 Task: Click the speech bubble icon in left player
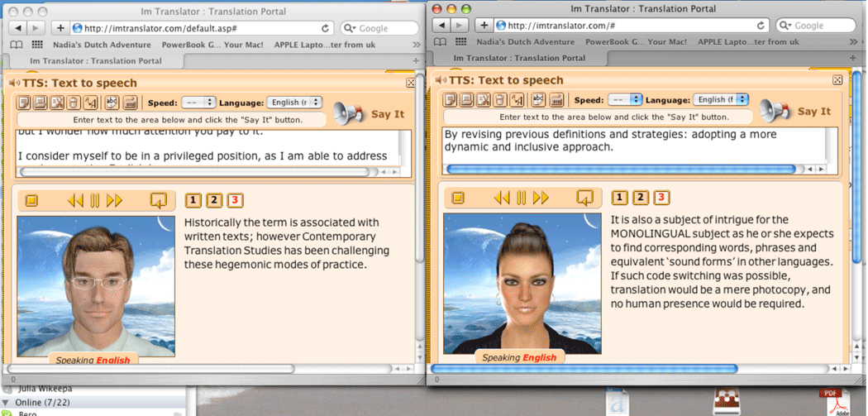click(159, 200)
